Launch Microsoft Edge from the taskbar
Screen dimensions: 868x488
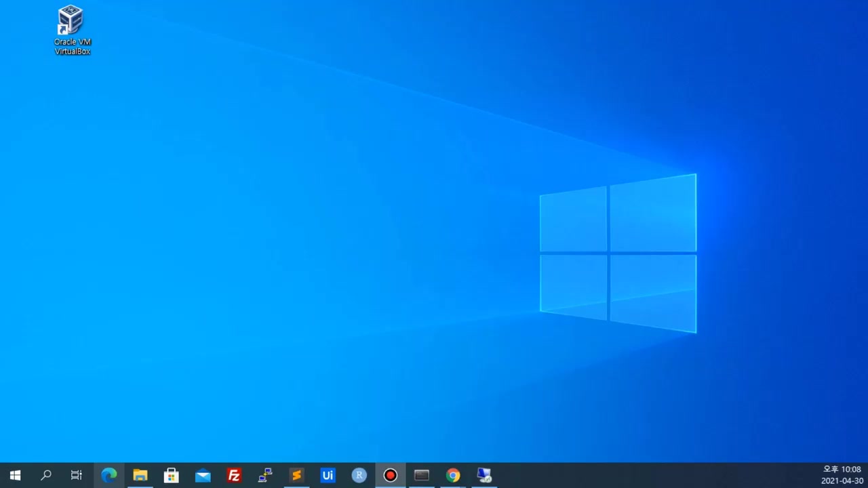pos(108,475)
